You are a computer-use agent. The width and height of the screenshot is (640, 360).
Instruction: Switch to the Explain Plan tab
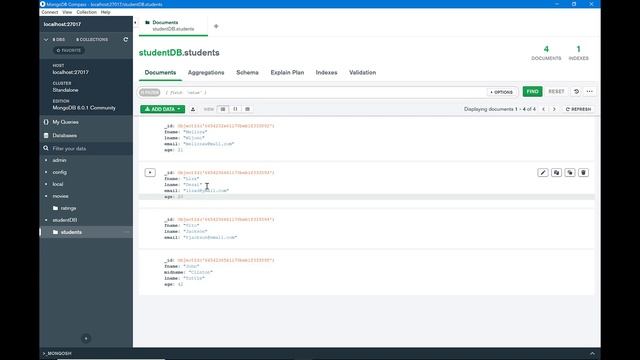point(287,73)
